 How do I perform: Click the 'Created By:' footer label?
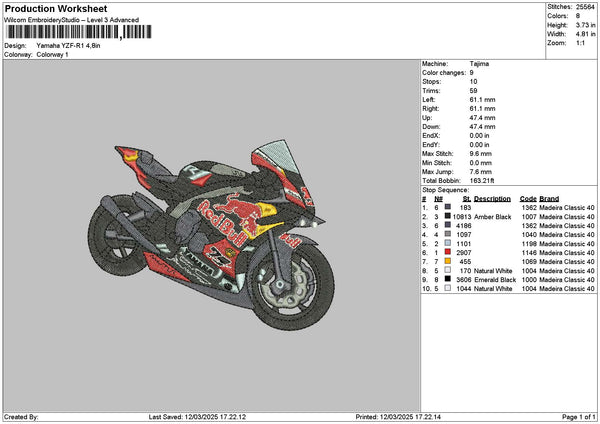(x=21, y=417)
